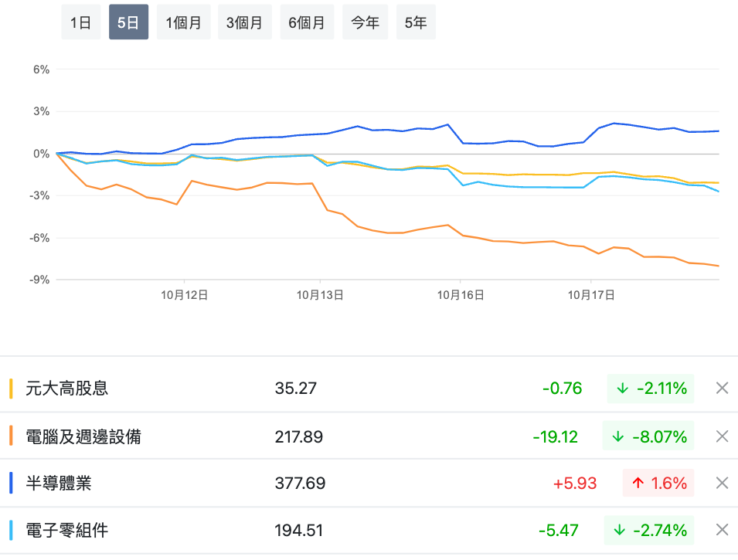Show the 今年 year-to-date range
Viewport: 738px width, 560px height.
tap(366, 22)
